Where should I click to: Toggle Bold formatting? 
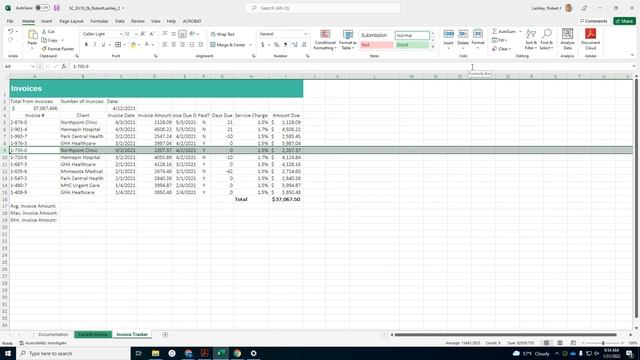86,44
